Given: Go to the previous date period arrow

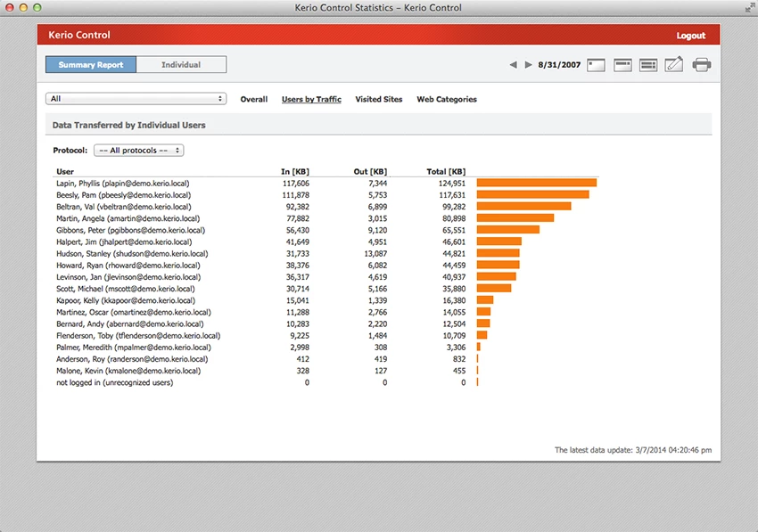Looking at the screenshot, I should [513, 65].
